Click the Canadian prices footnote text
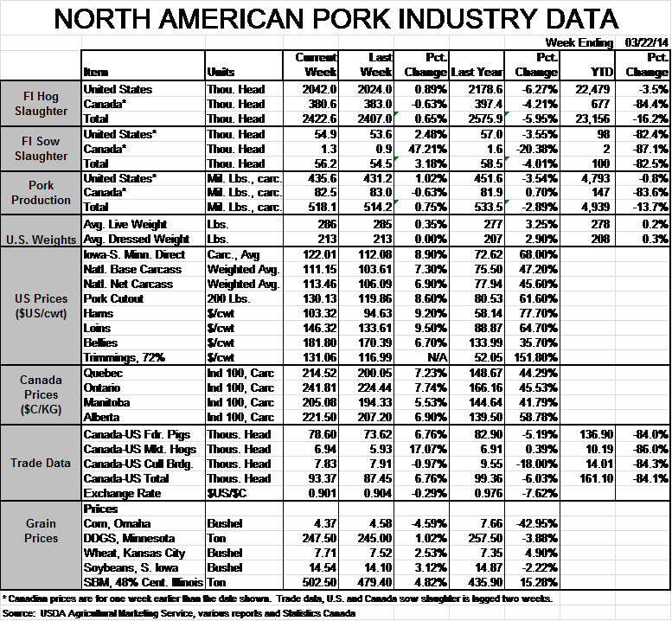This screenshot has width=672, height=621. [x=278, y=599]
